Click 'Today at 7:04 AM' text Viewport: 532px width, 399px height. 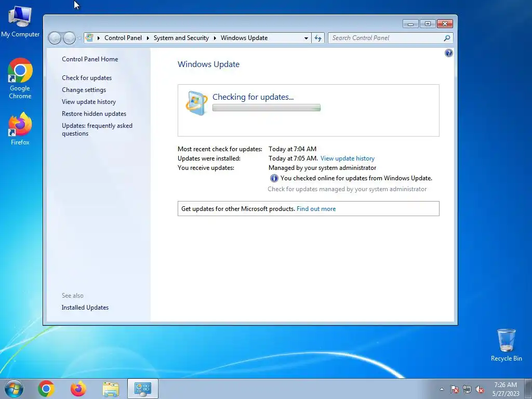click(x=292, y=149)
